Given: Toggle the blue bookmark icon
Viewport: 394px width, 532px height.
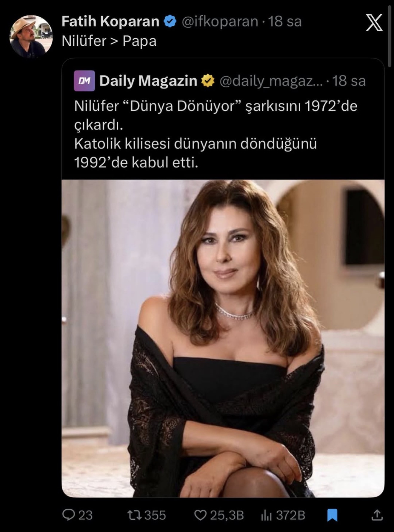Looking at the screenshot, I should (x=332, y=515).
